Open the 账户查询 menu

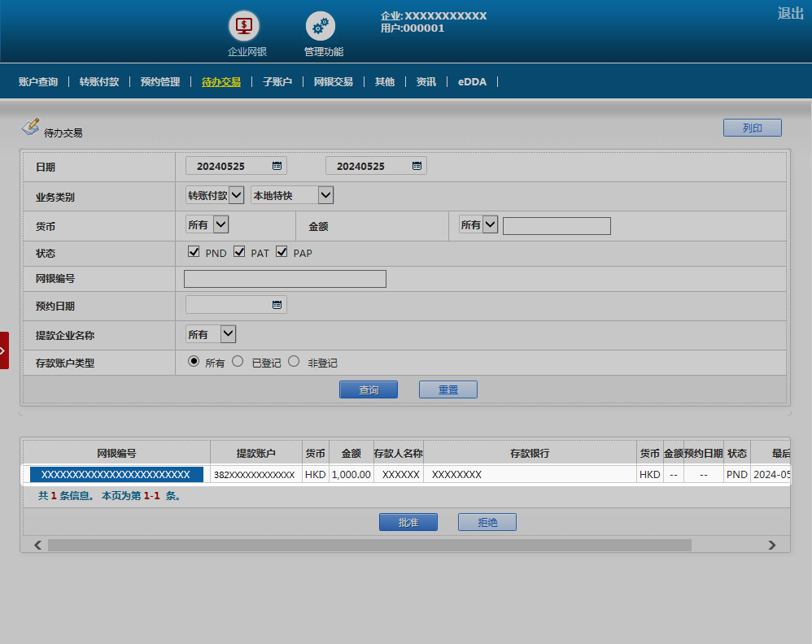[x=38, y=82]
